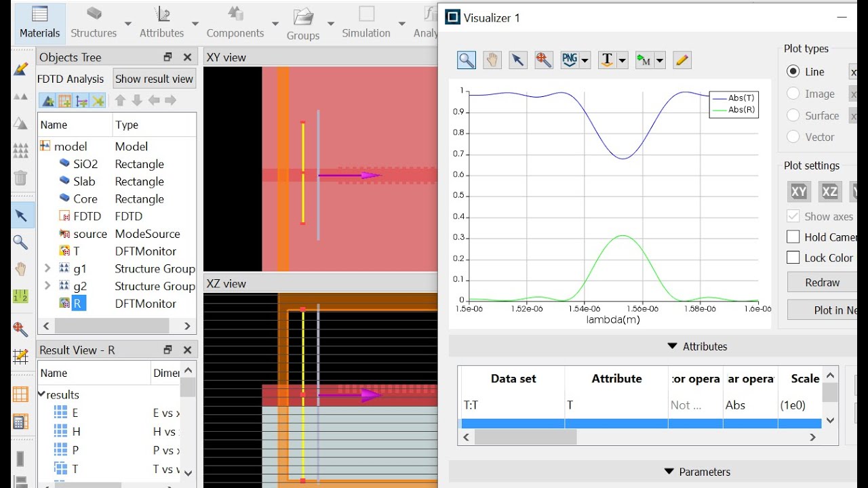Select the arrow select tool in left sidebar
This screenshot has width=868, height=488.
tap(21, 216)
